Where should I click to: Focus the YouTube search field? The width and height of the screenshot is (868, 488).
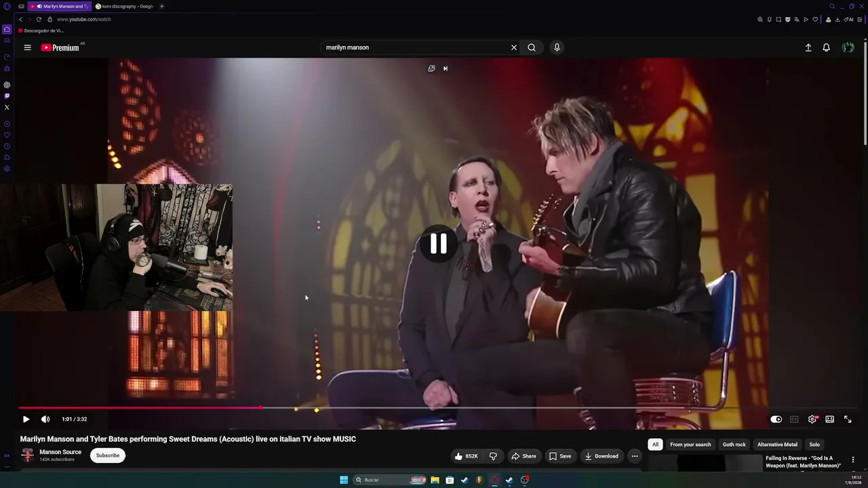pos(415,47)
